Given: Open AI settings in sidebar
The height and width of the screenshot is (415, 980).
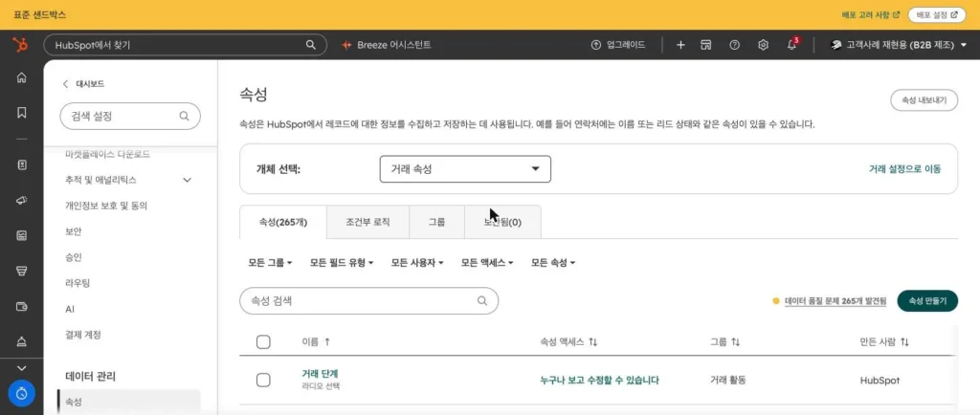Looking at the screenshot, I should [x=70, y=309].
